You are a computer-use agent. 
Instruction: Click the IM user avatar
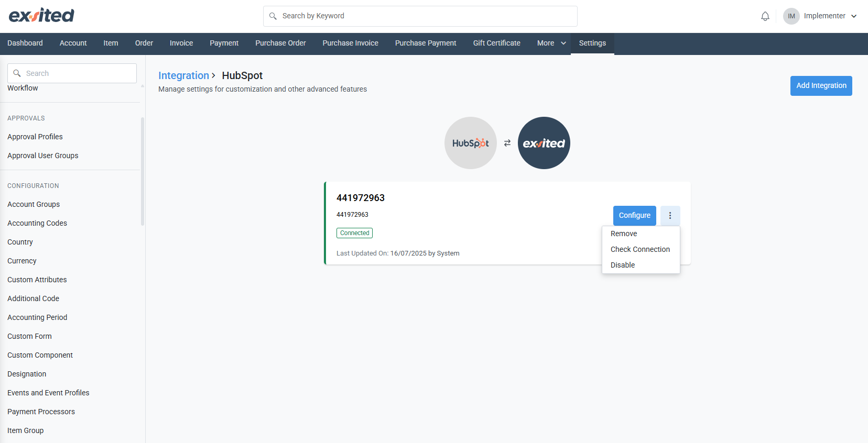(x=791, y=16)
